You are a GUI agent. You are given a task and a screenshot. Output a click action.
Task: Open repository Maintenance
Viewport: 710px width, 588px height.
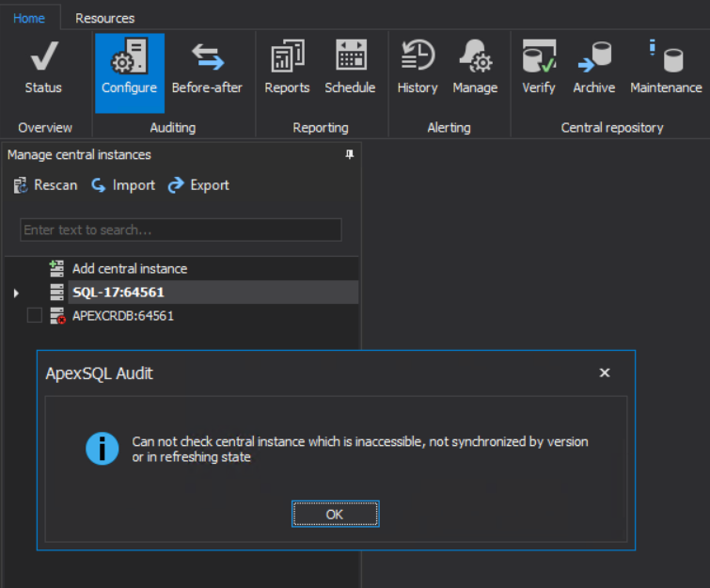[x=666, y=68]
